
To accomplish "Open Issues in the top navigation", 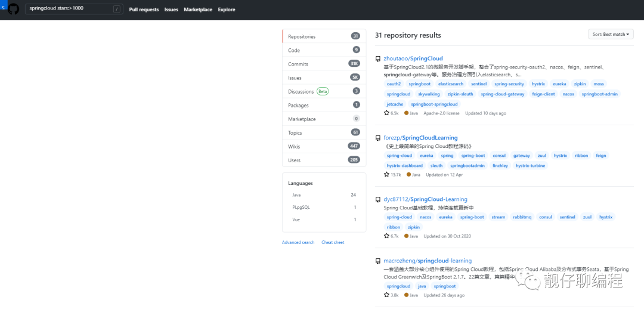I will (x=171, y=10).
